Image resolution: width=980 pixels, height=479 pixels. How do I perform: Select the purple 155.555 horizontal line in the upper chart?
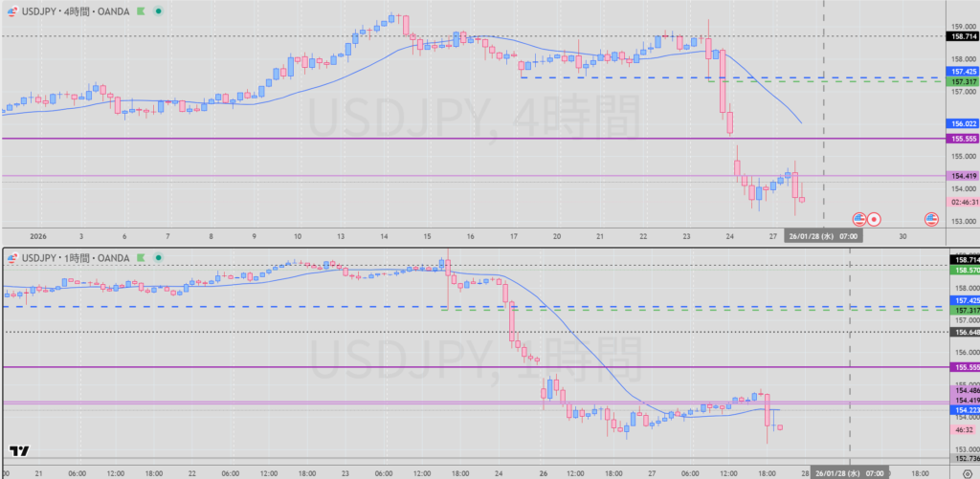383,139
